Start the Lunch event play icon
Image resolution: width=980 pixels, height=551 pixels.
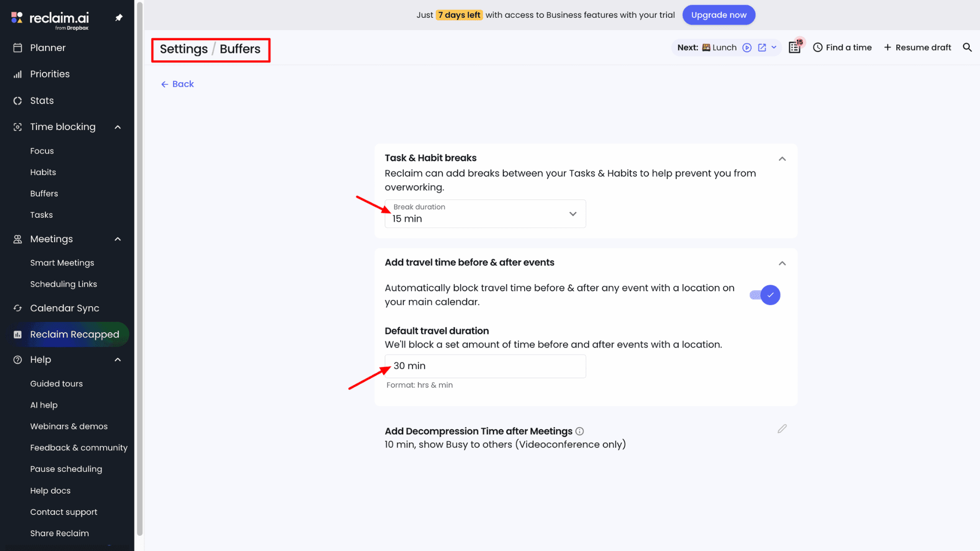click(x=747, y=47)
